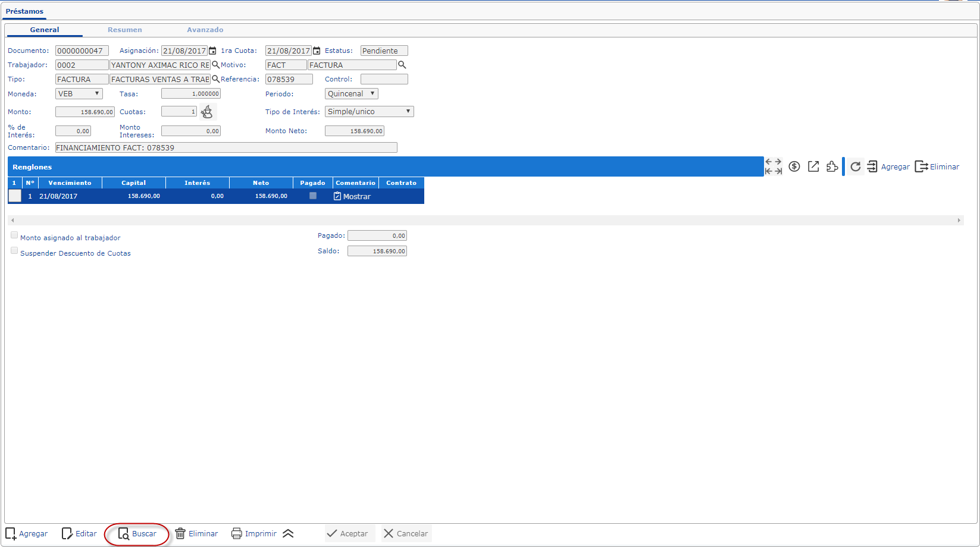Image resolution: width=980 pixels, height=547 pixels.
Task: Click the Buscar button in bottom toolbar
Action: pos(137,534)
